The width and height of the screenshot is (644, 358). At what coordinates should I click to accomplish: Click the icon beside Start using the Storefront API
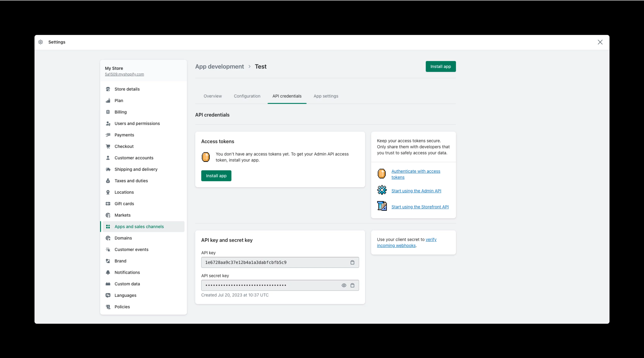tap(382, 206)
